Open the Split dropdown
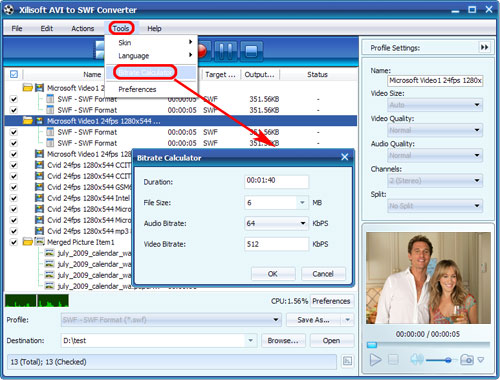The image size is (500, 380). 435,206
